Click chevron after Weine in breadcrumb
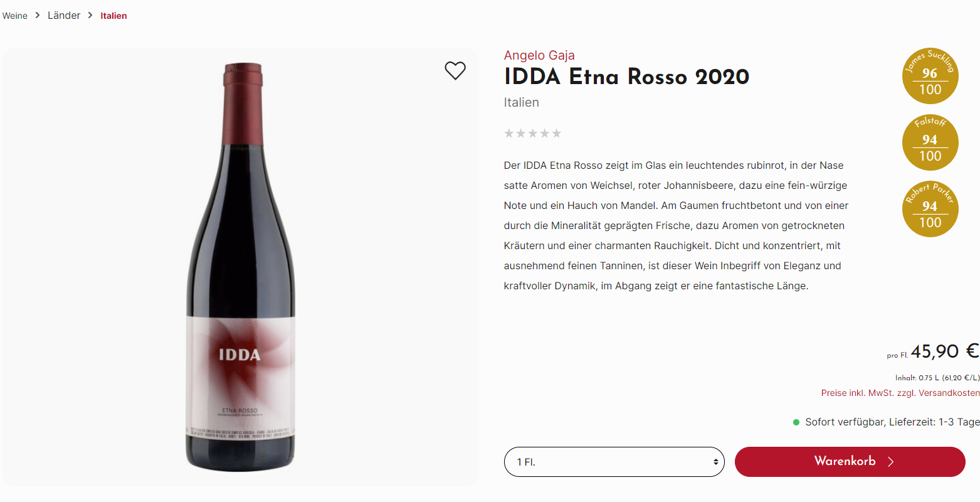980x502 pixels. pyautogui.click(x=38, y=16)
